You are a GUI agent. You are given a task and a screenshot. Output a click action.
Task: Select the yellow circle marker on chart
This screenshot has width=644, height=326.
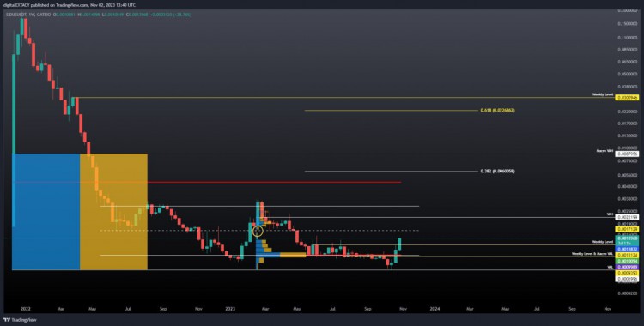pyautogui.click(x=258, y=231)
